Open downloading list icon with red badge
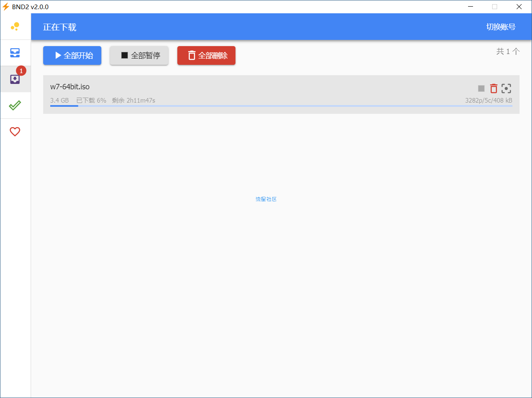Image resolution: width=532 pixels, height=398 pixels. pyautogui.click(x=15, y=79)
